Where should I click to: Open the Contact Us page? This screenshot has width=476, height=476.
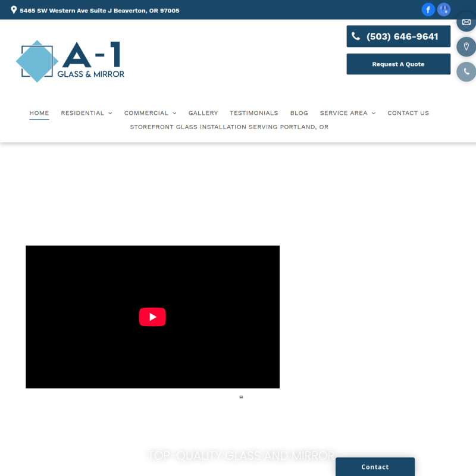(x=408, y=113)
